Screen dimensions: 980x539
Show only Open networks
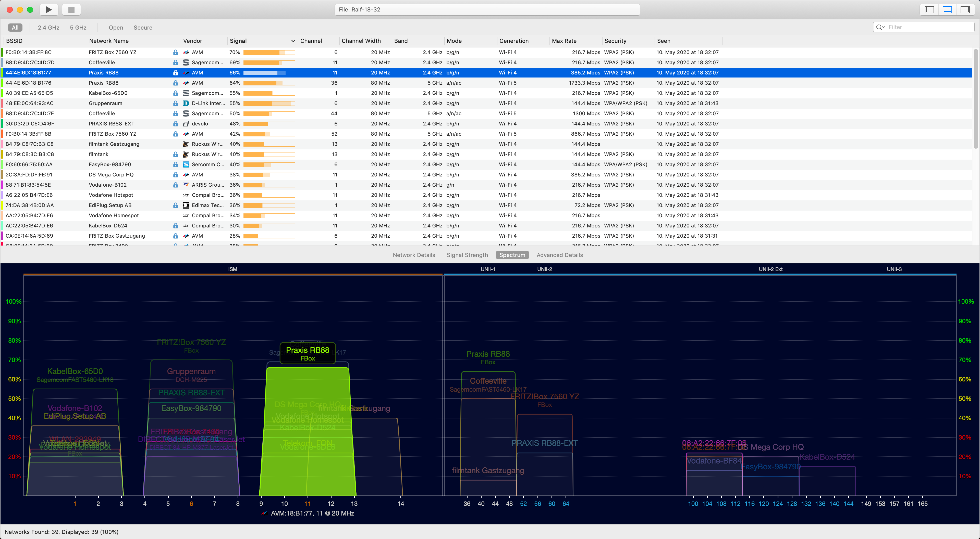(x=116, y=27)
